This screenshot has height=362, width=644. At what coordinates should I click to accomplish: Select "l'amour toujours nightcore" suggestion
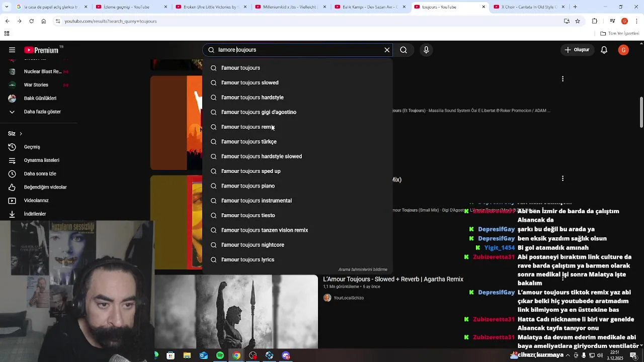point(297,245)
